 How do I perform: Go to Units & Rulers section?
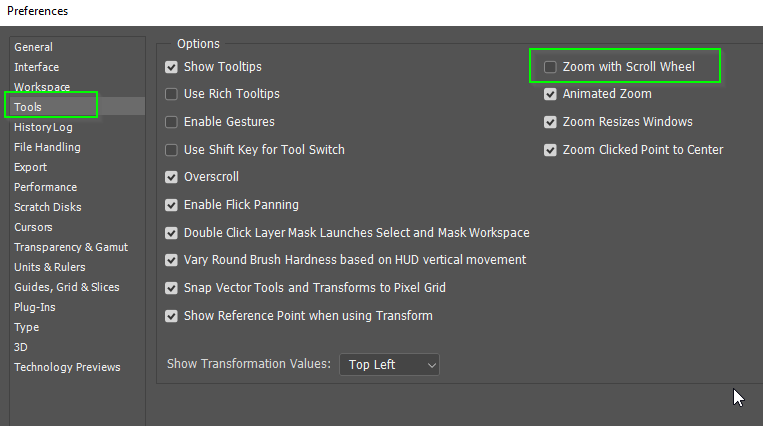tap(50, 267)
